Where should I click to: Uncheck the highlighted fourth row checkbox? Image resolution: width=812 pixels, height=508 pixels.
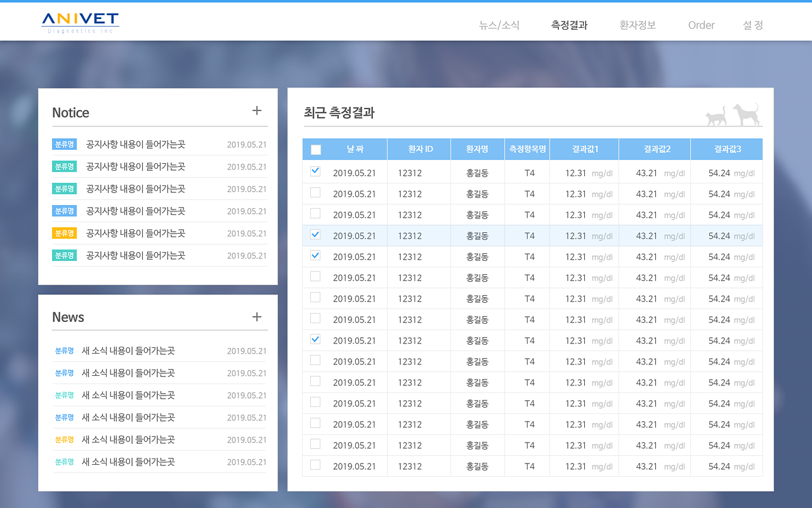[x=315, y=234]
